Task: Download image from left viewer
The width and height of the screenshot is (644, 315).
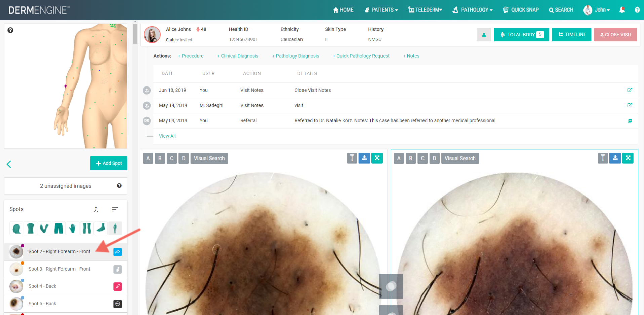Action: click(364, 158)
